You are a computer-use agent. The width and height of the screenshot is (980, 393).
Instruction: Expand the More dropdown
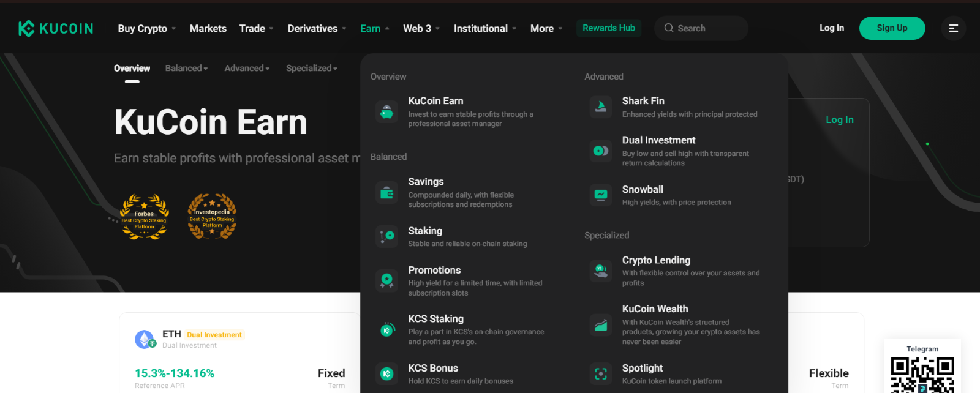pos(546,28)
